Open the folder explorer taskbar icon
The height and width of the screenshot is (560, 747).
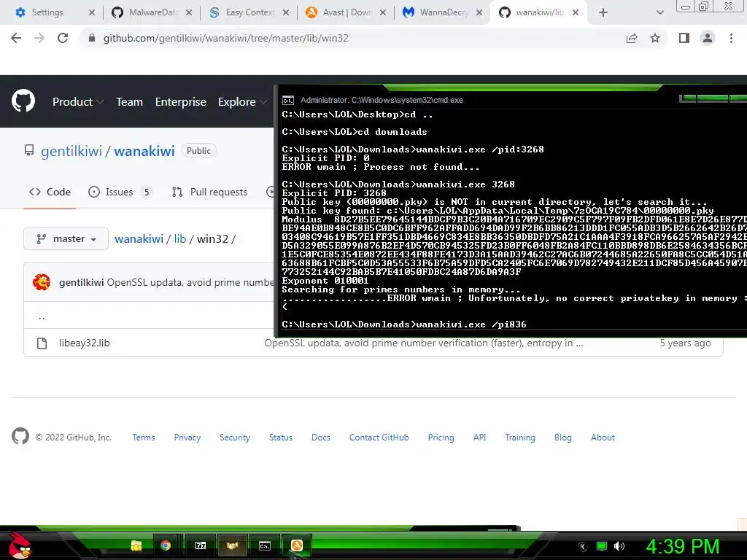(136, 545)
